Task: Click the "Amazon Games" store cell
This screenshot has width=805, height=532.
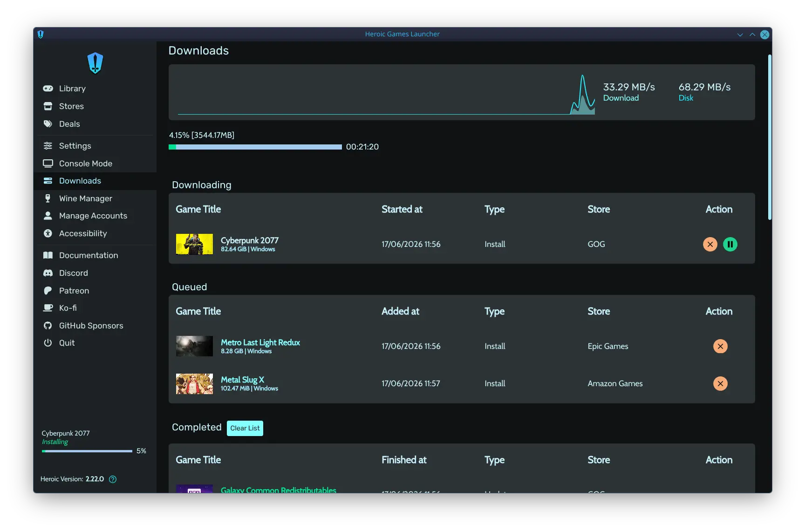Action: coord(615,383)
